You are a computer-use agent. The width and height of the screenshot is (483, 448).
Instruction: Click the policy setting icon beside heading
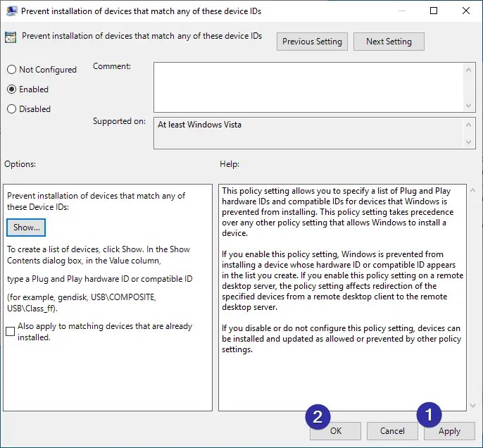pyautogui.click(x=11, y=37)
